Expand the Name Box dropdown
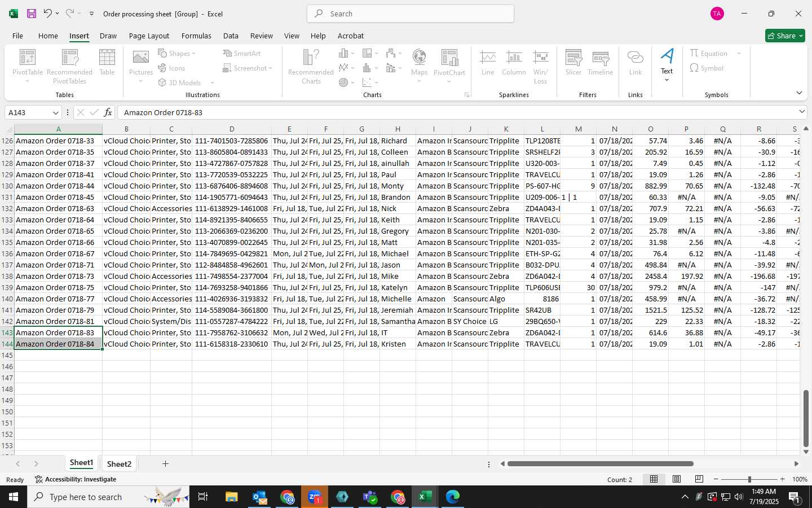 coord(55,112)
